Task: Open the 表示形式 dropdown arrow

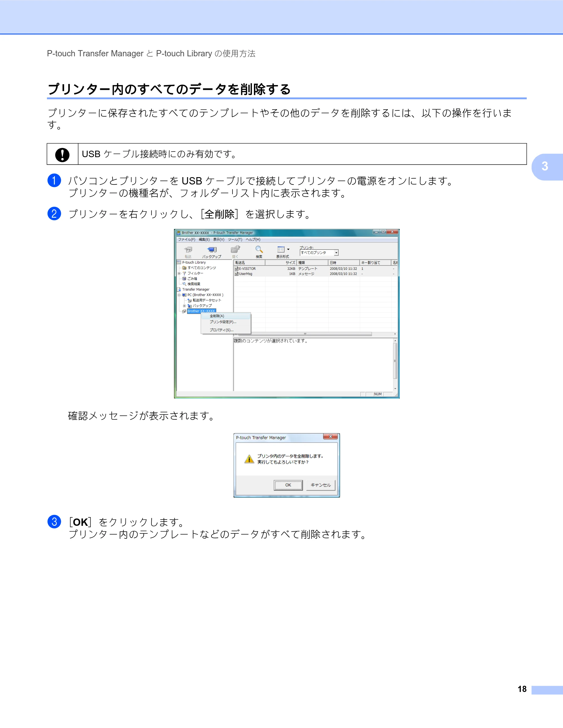Action: [288, 249]
